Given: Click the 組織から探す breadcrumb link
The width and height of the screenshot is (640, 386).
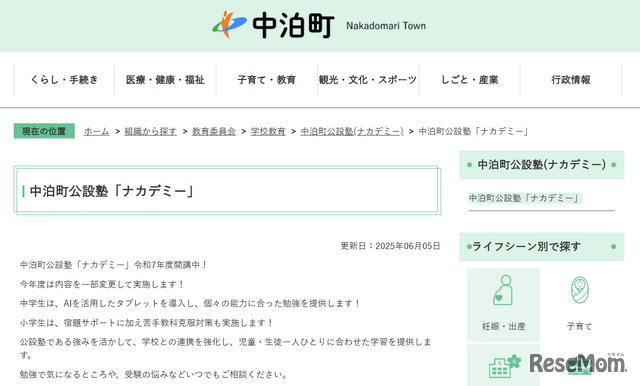Looking at the screenshot, I should (151, 131).
